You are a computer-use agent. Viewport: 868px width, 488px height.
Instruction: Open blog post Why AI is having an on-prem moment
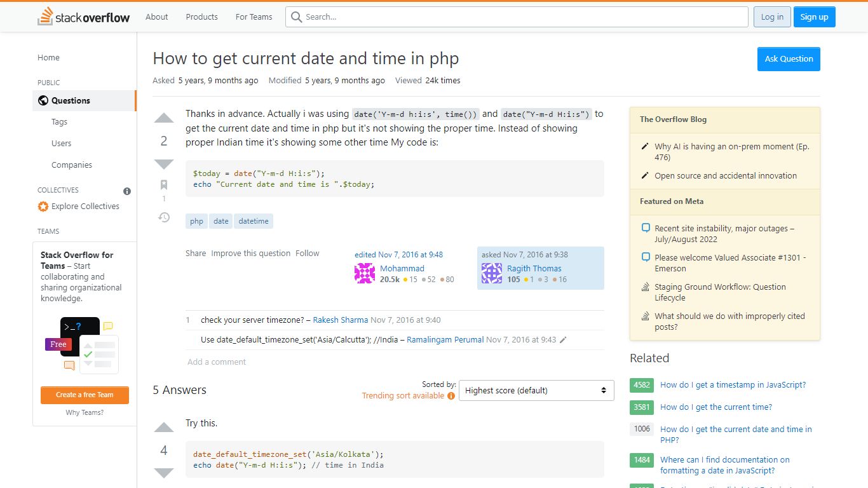pos(732,152)
